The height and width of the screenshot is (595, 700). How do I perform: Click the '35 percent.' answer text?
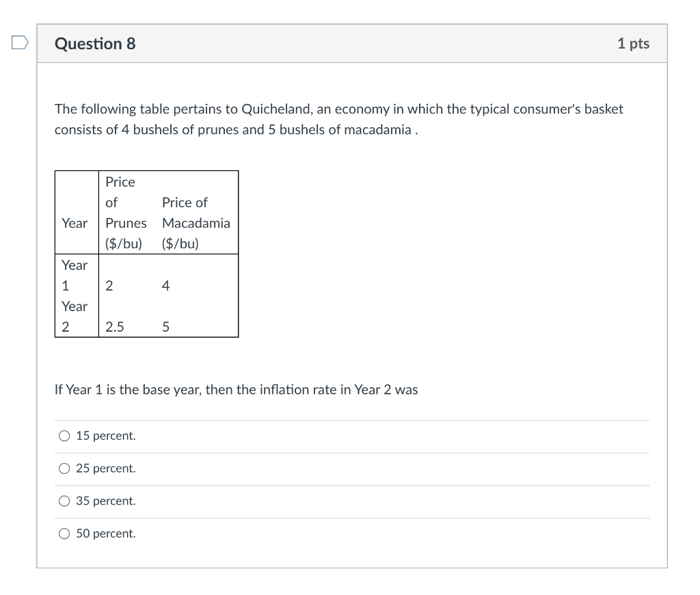(106, 501)
